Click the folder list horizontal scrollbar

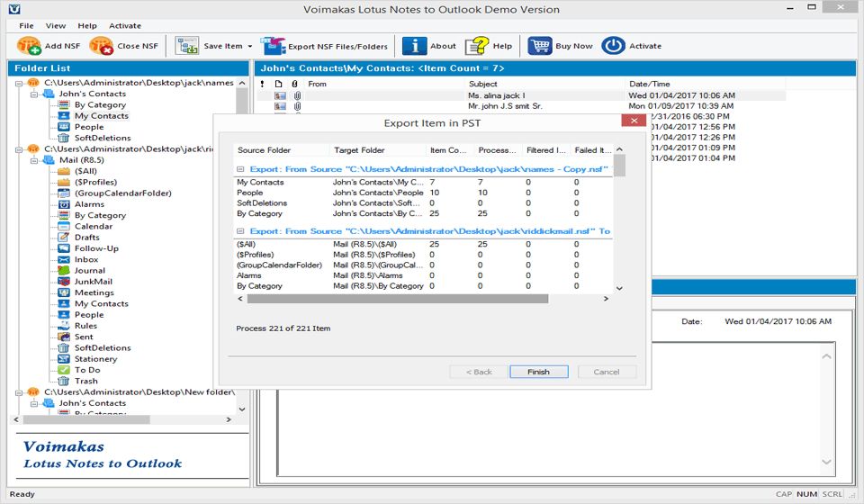86,419
